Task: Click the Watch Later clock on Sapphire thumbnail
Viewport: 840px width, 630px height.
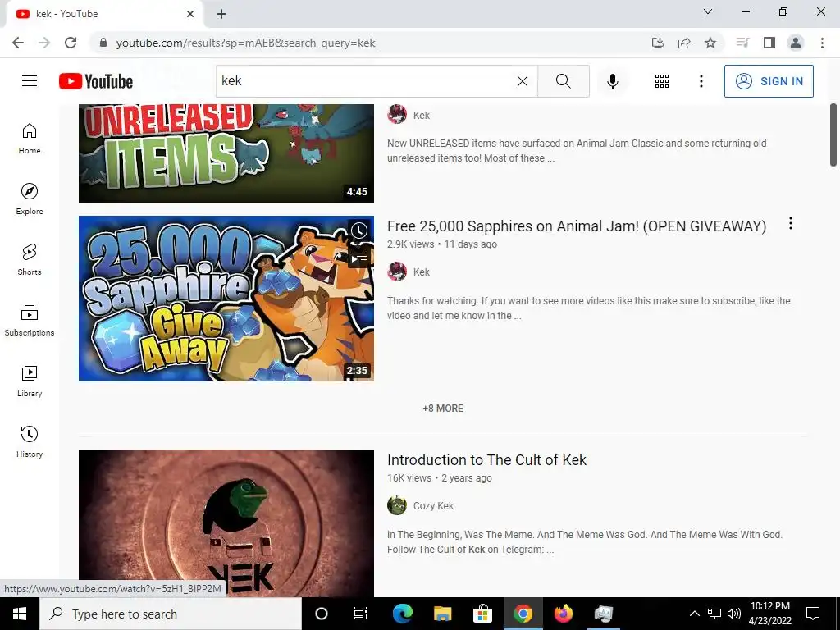Action: tap(359, 231)
